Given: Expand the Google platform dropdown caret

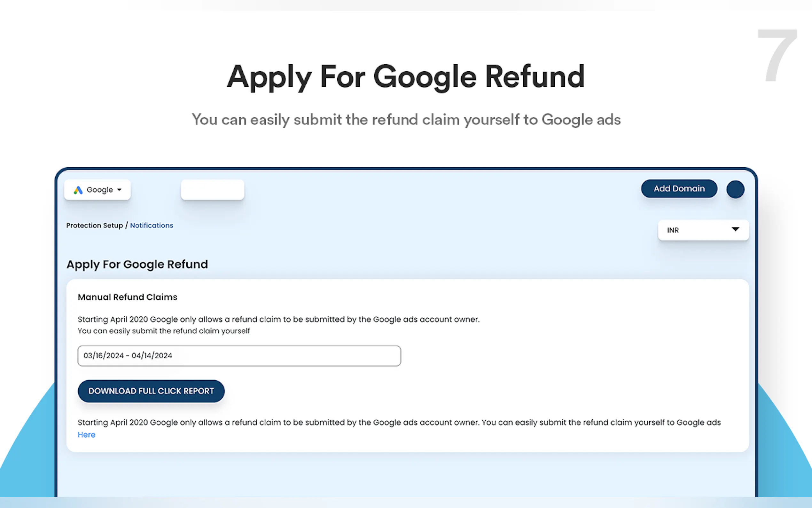Looking at the screenshot, I should [x=119, y=190].
